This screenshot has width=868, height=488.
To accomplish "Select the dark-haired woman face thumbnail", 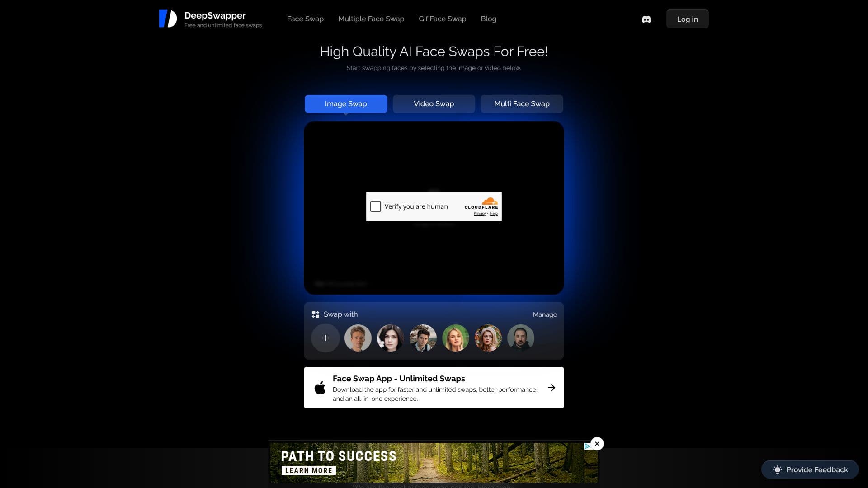I will click(x=391, y=338).
